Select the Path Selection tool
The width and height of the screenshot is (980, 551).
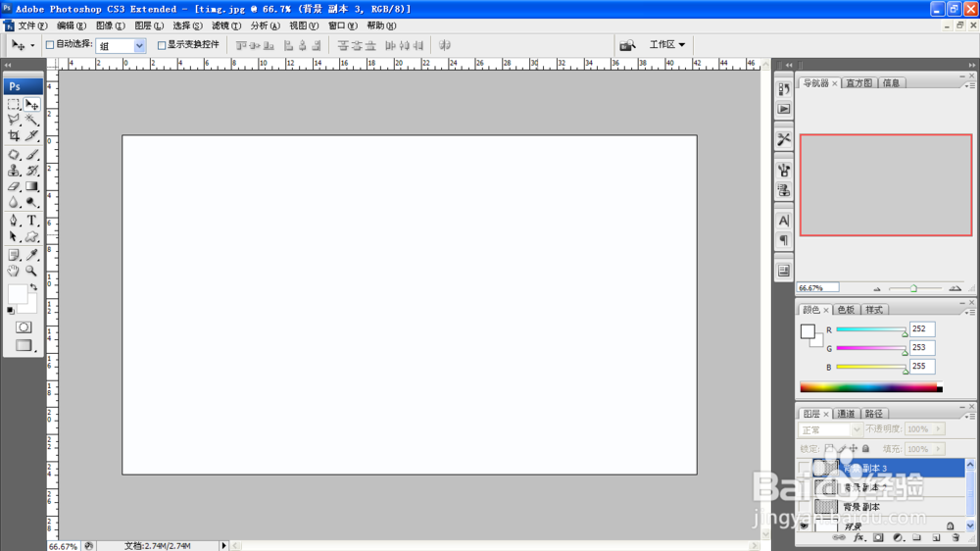point(14,236)
